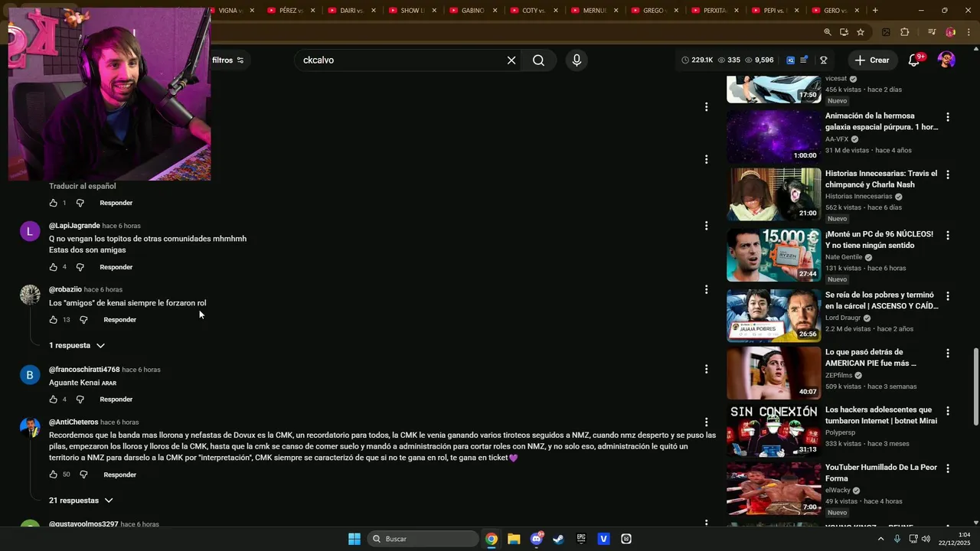980x551 pixels.
Task: Like the comment by @robaziio
Action: click(54, 320)
